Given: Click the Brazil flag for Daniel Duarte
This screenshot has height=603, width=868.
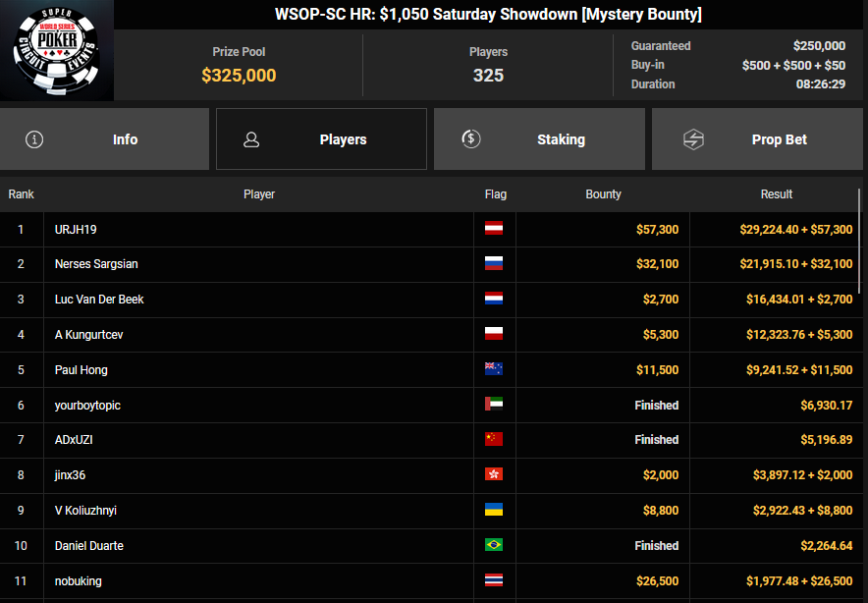Looking at the screenshot, I should (x=494, y=545).
